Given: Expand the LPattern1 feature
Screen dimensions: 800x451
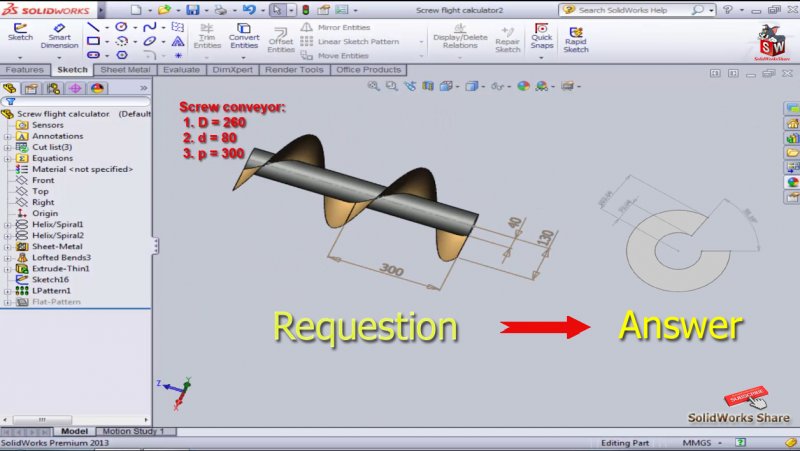Looking at the screenshot, I should pos(8,291).
